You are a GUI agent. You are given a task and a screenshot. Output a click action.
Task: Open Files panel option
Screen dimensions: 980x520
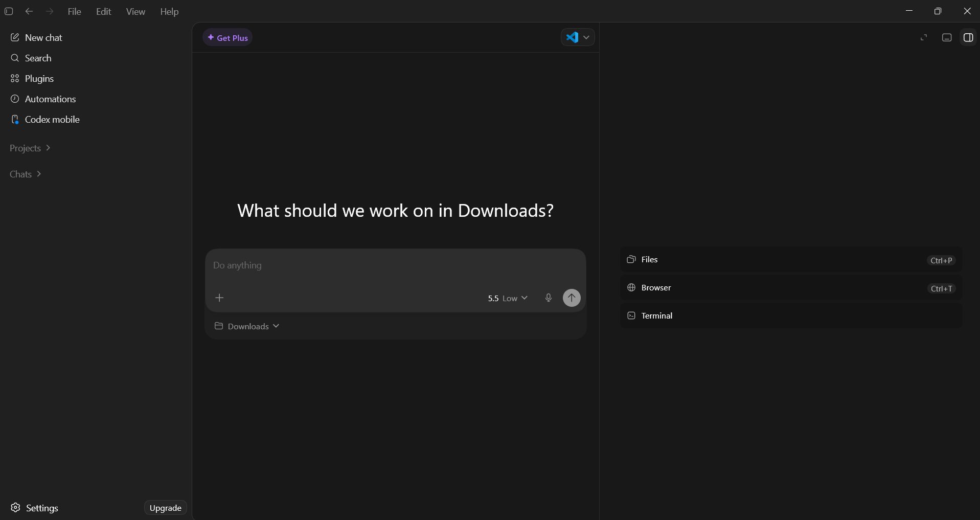[791, 260]
